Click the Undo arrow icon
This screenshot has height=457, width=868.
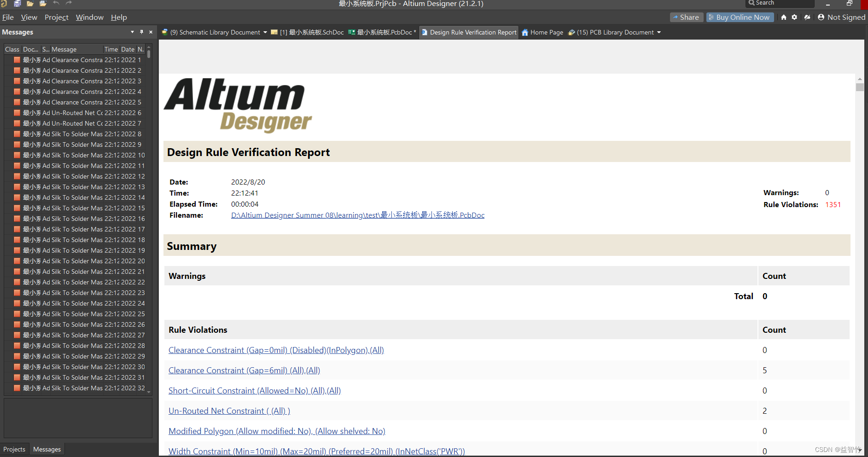[56, 3]
